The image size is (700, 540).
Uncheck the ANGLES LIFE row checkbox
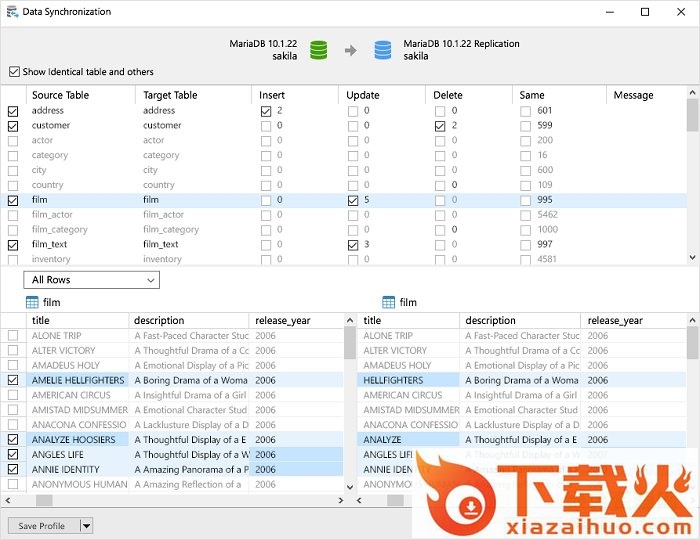coord(13,454)
